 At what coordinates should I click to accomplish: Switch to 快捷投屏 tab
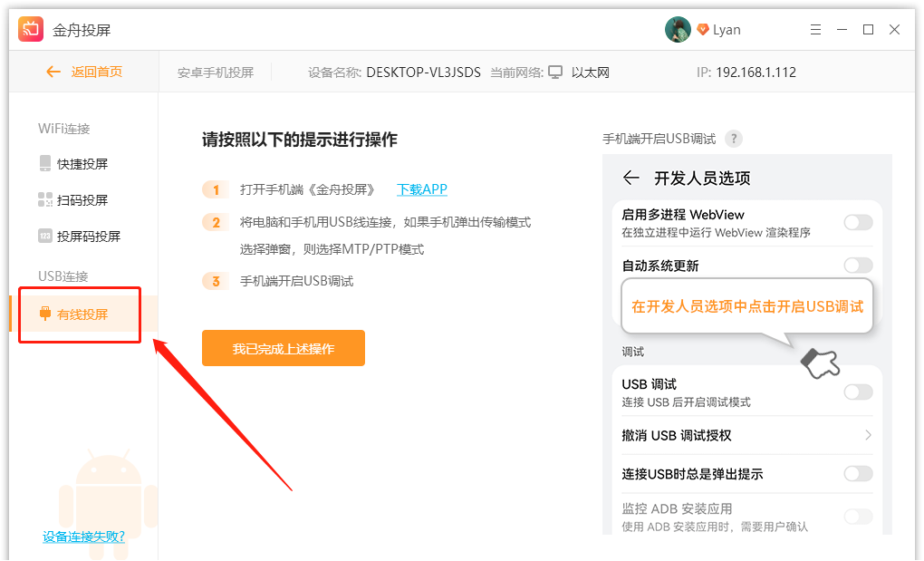click(x=83, y=164)
